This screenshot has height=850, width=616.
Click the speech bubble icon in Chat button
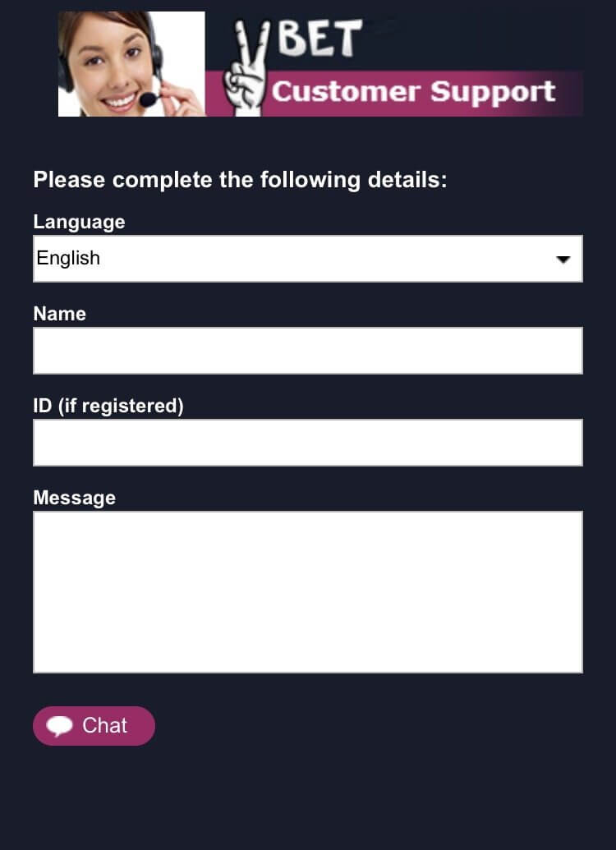click(60, 726)
